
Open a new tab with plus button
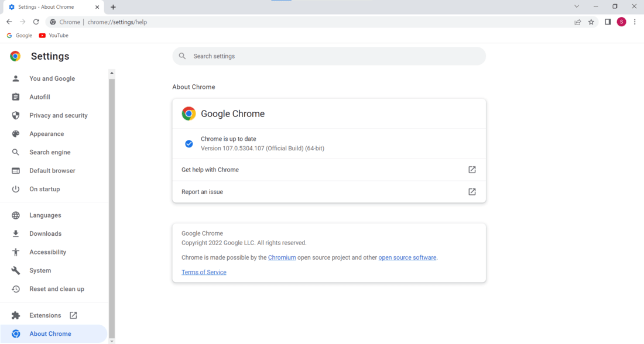coord(114,7)
